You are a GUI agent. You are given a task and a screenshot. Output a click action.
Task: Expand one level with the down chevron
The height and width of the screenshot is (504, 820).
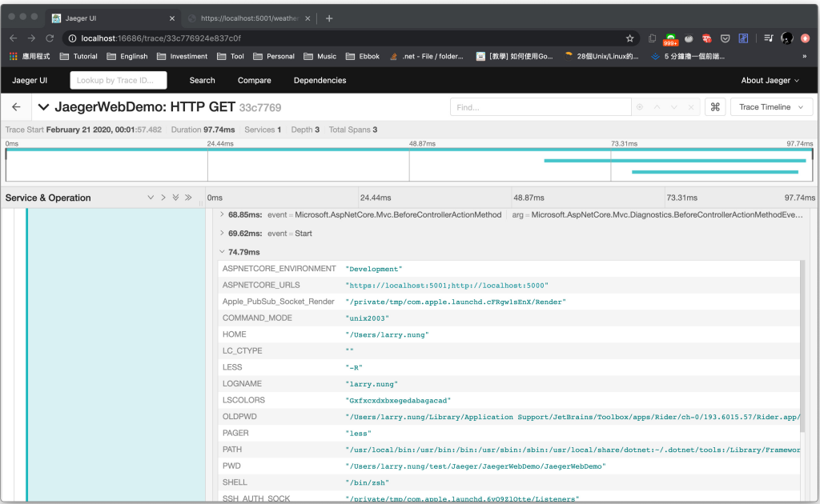(151, 198)
